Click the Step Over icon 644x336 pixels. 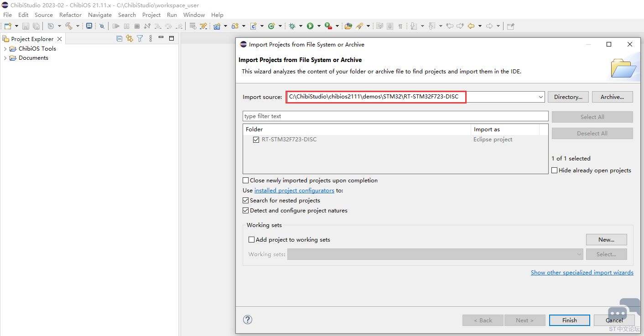coord(168,26)
